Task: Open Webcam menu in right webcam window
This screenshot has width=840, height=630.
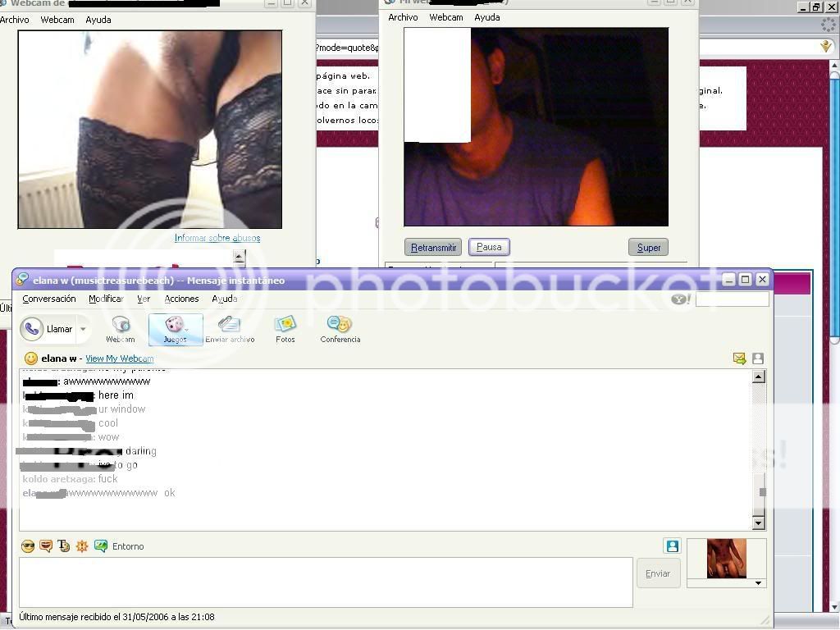Action: point(446,17)
